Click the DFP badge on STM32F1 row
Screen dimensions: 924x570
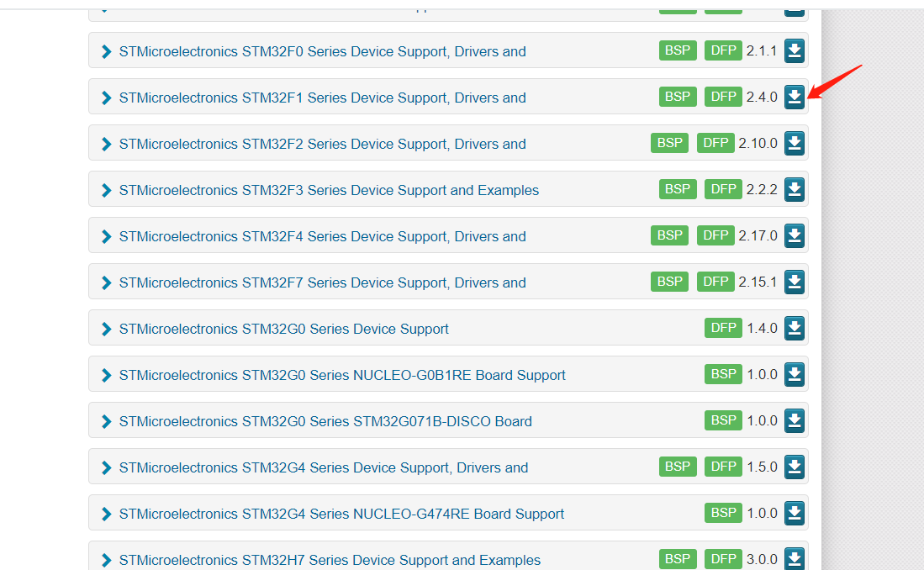(x=723, y=96)
